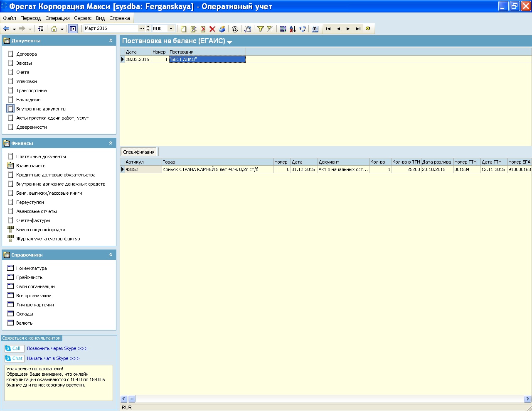Toggle the navigation panel icon
Image resolution: width=532 pixels, height=411 pixels.
tap(73, 29)
